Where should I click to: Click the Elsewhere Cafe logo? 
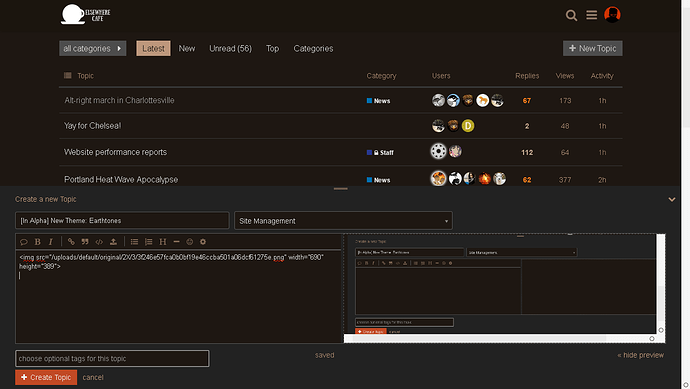click(x=85, y=15)
